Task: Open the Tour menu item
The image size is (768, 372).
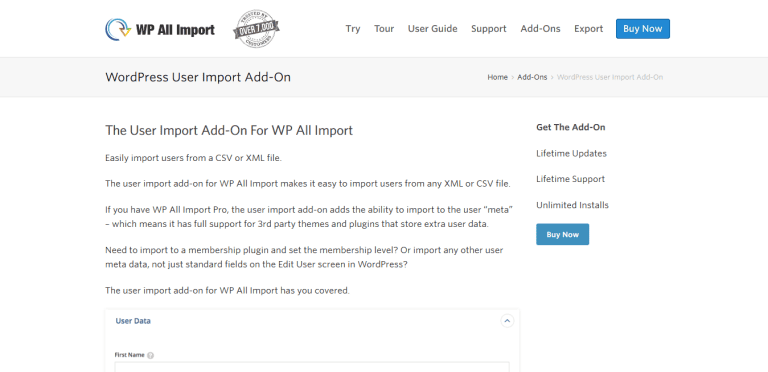Action: 384,29
